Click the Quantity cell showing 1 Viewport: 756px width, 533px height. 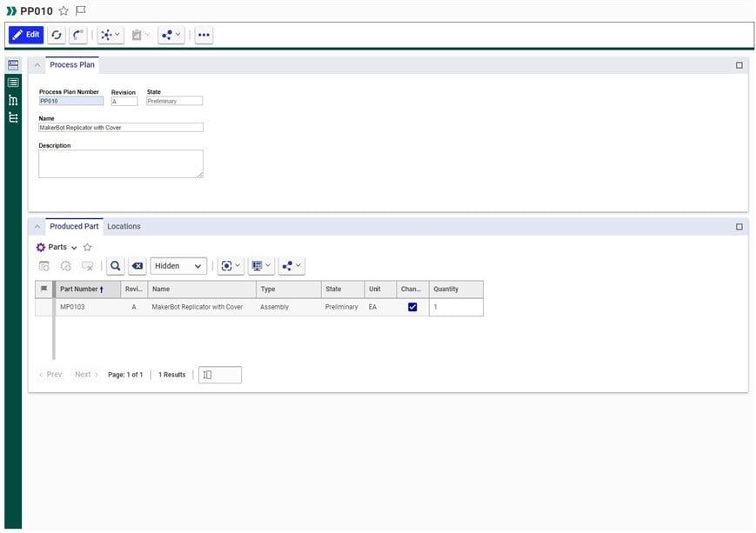coord(456,307)
